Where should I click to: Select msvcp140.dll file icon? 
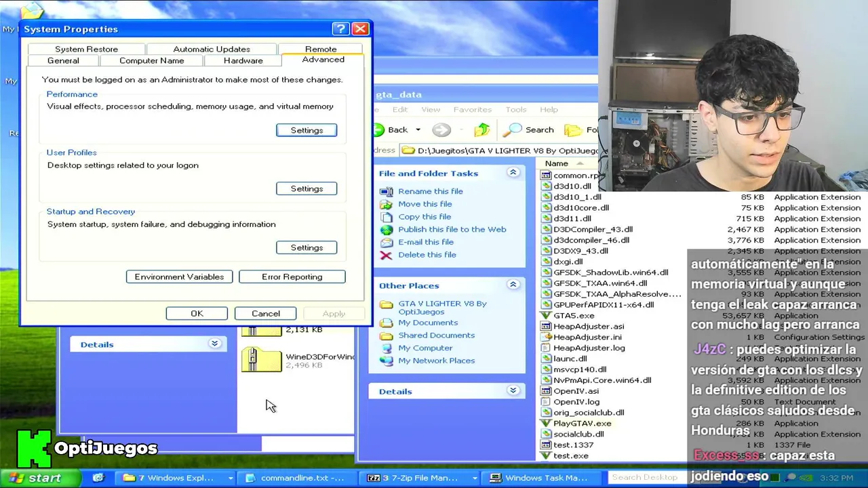[546, 369]
